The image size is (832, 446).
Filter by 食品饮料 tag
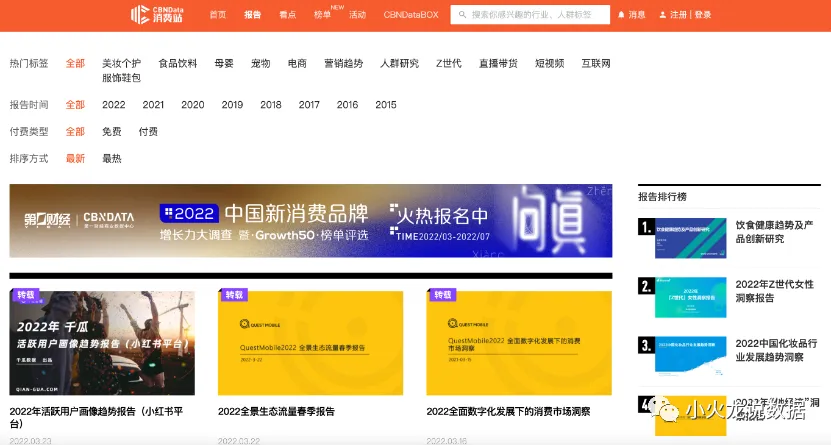click(x=178, y=64)
